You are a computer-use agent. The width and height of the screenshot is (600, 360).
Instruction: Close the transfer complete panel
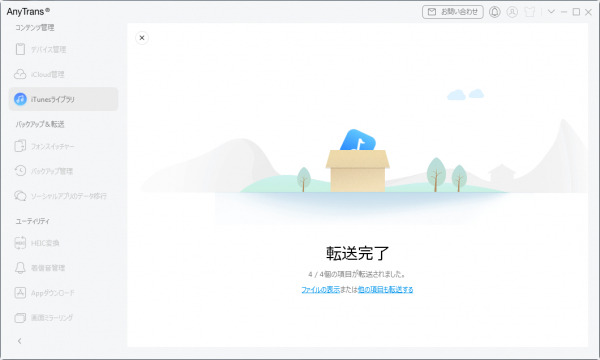pyautogui.click(x=142, y=38)
